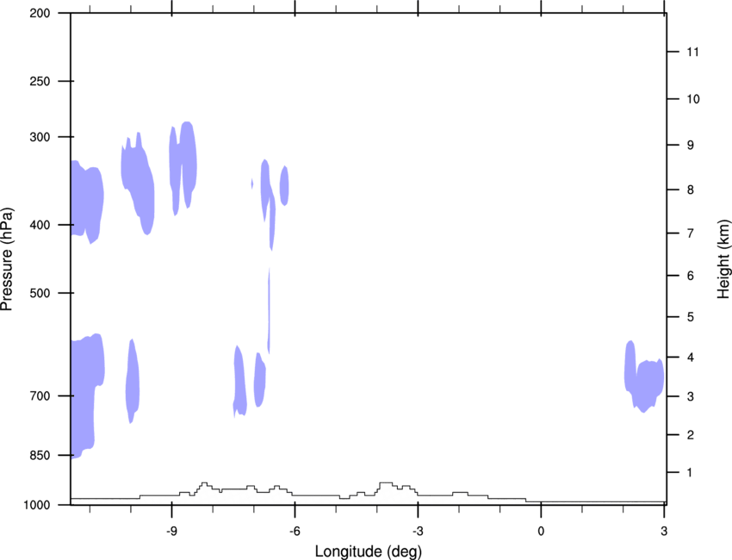
Task: Click the 200 pressure tick label
Action: tap(40, 13)
